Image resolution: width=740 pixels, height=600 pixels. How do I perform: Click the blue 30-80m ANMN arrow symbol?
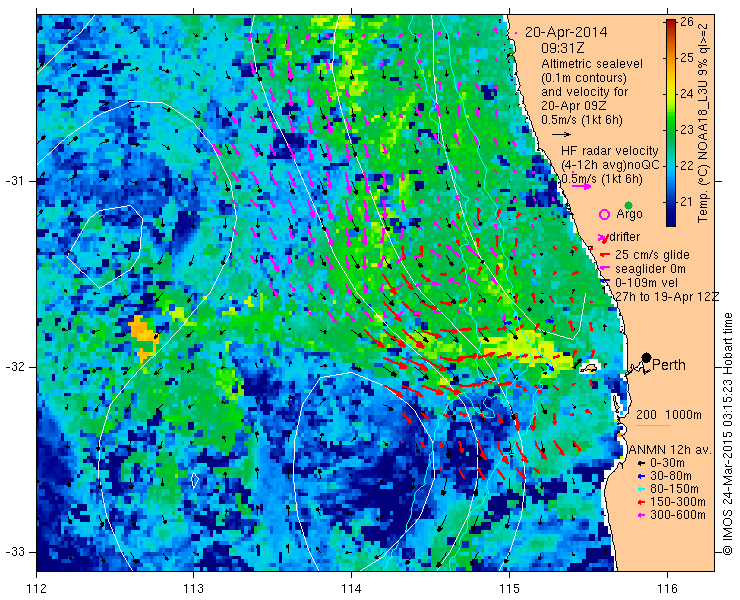coord(641,476)
